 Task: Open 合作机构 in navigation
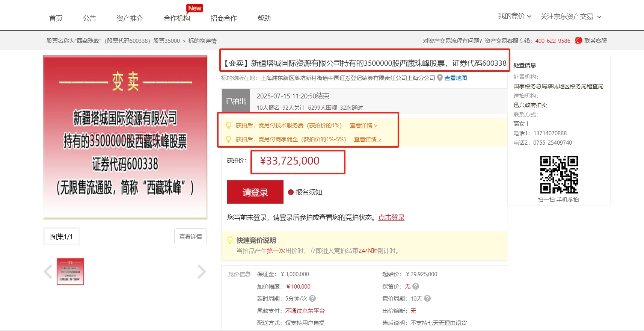(177, 18)
